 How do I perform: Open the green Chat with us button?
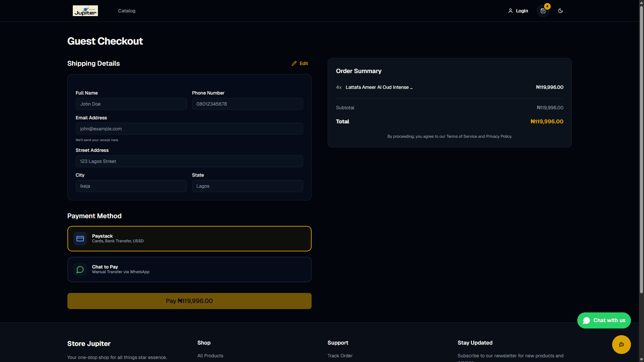point(604,320)
